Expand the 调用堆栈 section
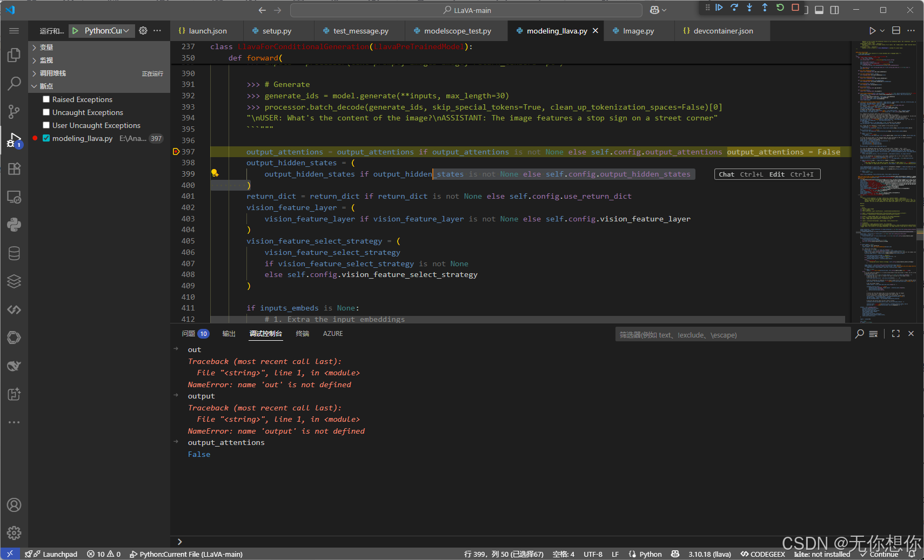The width and height of the screenshot is (924, 560). (99, 73)
